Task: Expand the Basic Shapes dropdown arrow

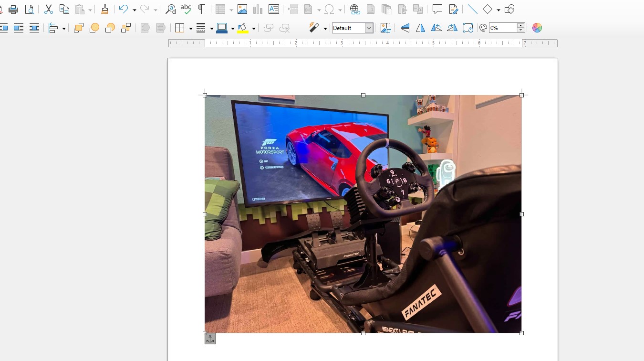Action: coord(498,10)
